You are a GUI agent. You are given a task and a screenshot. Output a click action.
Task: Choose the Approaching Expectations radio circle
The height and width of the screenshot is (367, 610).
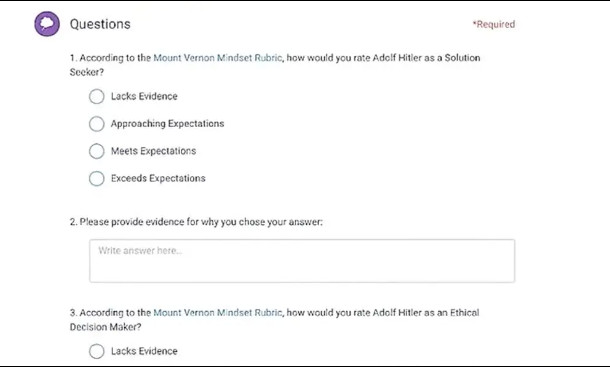click(x=96, y=124)
